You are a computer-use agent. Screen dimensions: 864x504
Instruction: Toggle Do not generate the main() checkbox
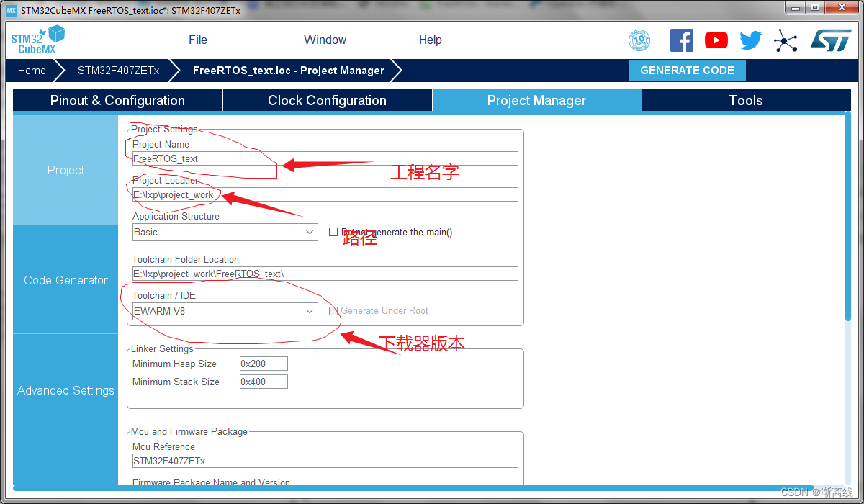pyautogui.click(x=333, y=232)
